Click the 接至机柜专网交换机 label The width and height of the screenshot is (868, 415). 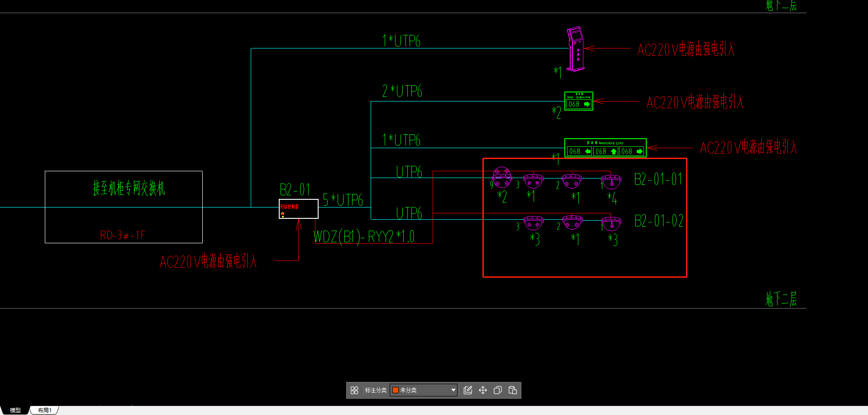(x=129, y=188)
